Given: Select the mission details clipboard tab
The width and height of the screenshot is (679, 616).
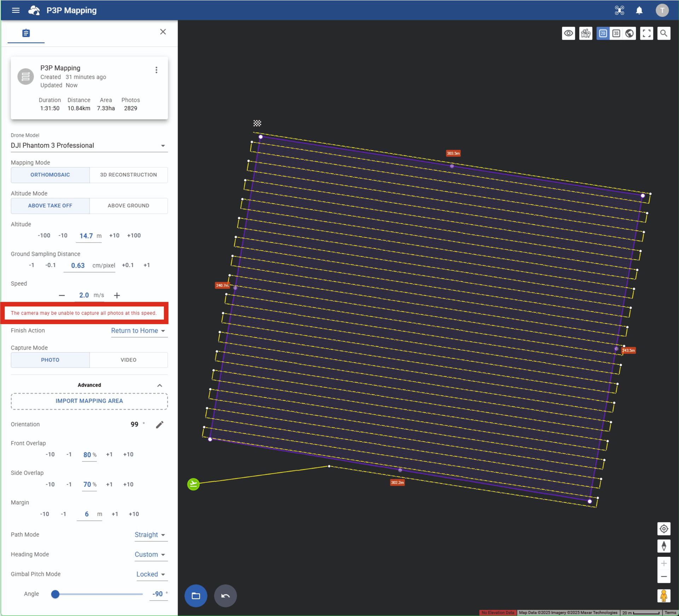Looking at the screenshot, I should 25,33.
